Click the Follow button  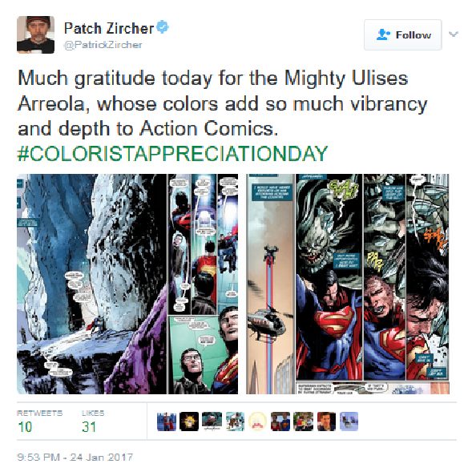point(403,35)
